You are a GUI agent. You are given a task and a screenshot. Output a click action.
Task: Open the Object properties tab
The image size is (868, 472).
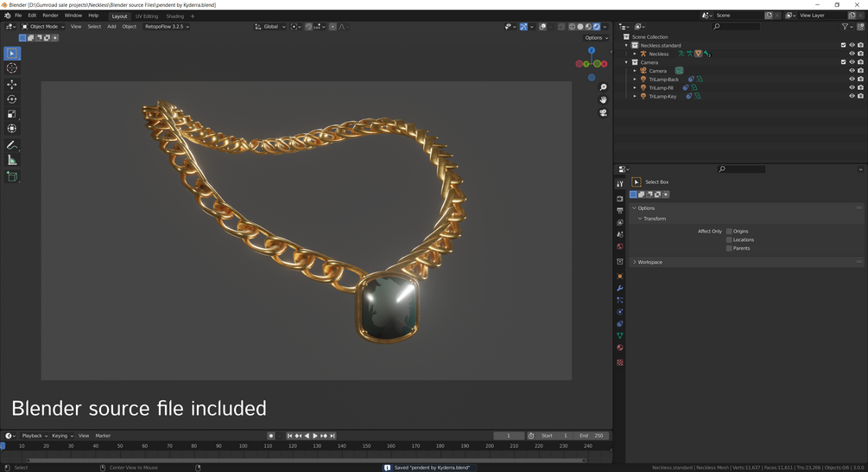[x=620, y=276]
